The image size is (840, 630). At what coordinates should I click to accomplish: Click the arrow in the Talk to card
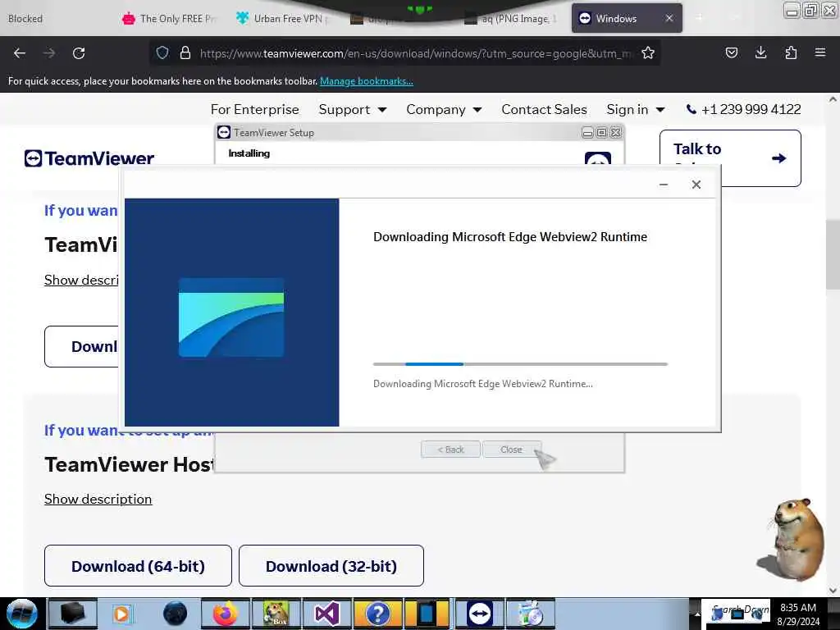[x=779, y=158]
